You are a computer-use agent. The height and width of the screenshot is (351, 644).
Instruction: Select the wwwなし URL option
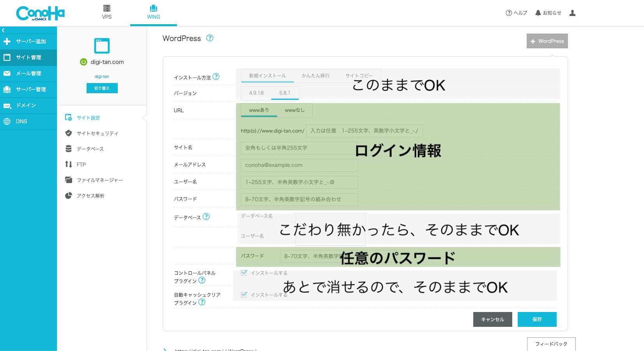(294, 110)
